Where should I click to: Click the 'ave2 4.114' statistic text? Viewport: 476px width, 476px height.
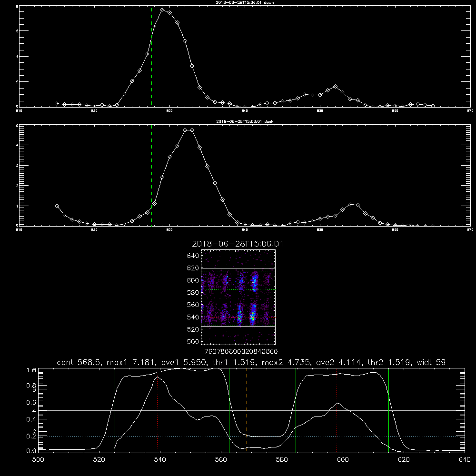(x=339, y=362)
